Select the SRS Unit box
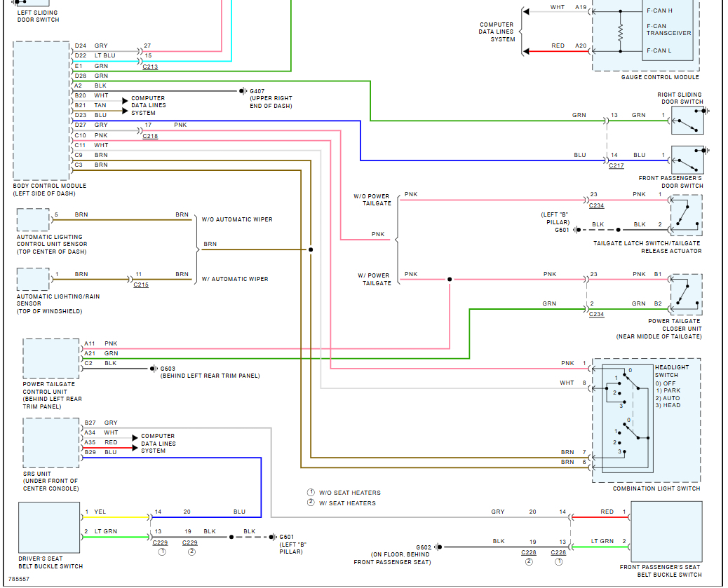Viewport: 728px width, 588px height. click(51, 443)
